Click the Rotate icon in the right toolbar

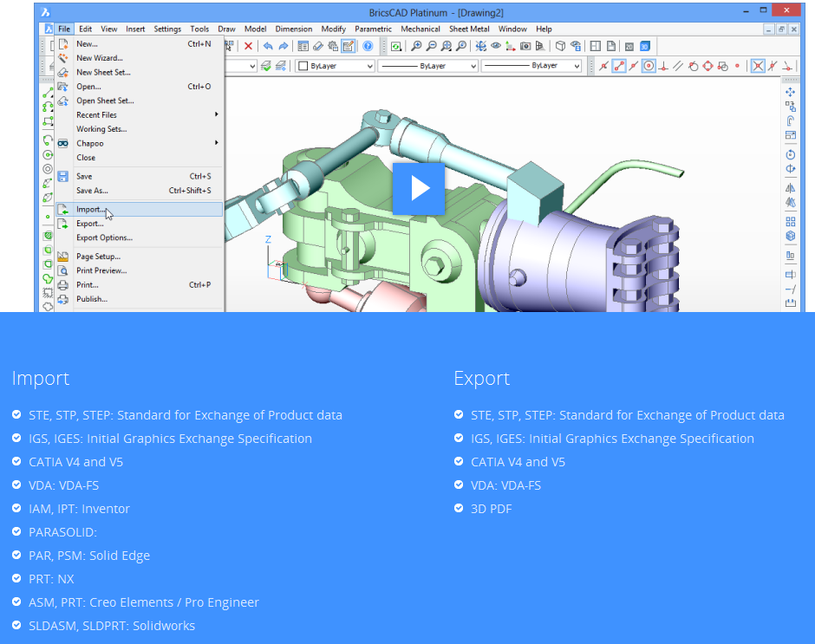[791, 154]
